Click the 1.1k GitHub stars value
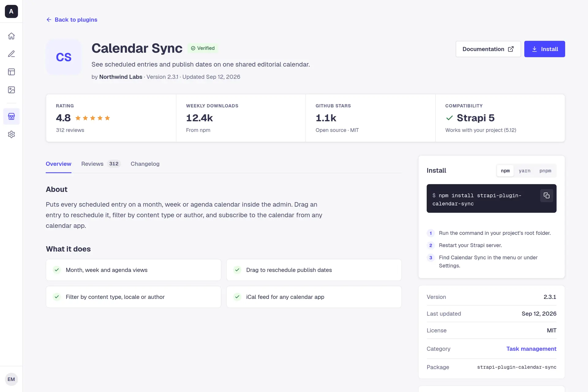This screenshot has width=588, height=392. click(x=326, y=118)
